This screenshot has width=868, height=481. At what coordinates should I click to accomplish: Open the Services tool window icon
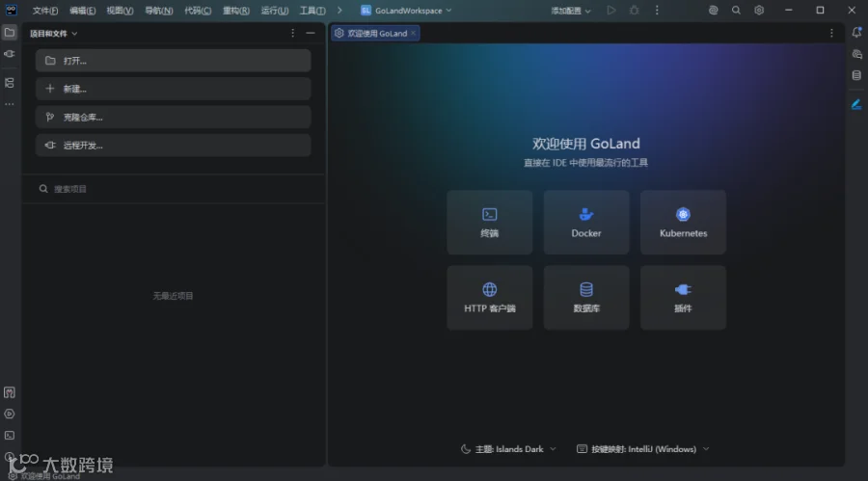pos(10,414)
